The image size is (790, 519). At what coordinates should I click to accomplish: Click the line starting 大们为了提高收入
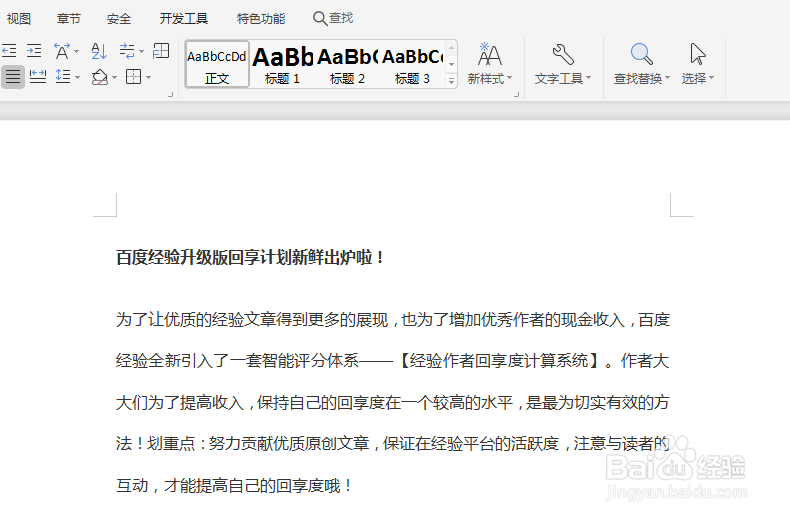click(392, 402)
